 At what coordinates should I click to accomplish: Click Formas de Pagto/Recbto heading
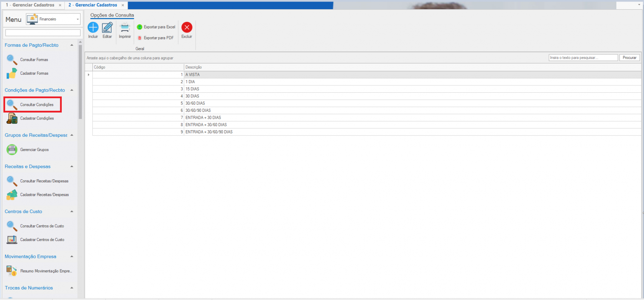pyautogui.click(x=31, y=45)
